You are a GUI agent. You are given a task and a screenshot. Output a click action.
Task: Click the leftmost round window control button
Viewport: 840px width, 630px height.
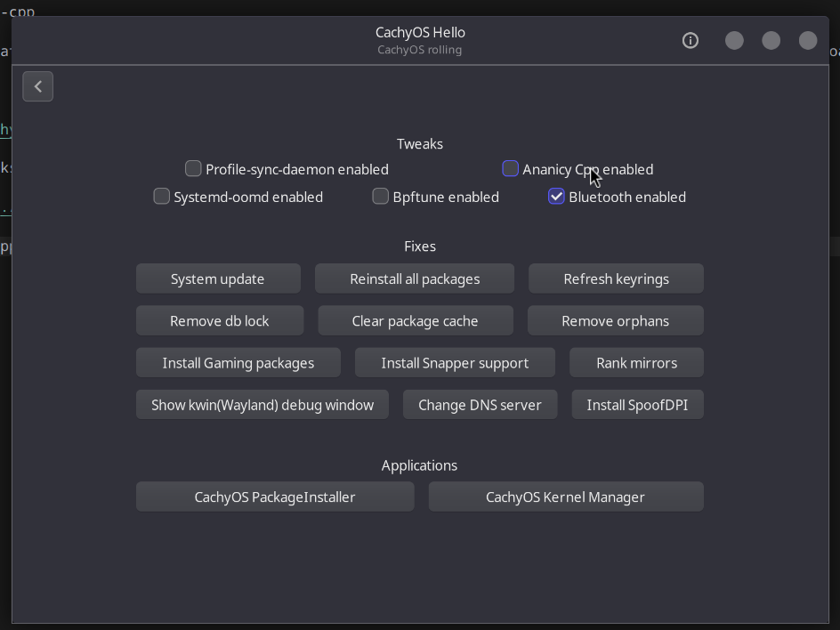[x=734, y=41]
